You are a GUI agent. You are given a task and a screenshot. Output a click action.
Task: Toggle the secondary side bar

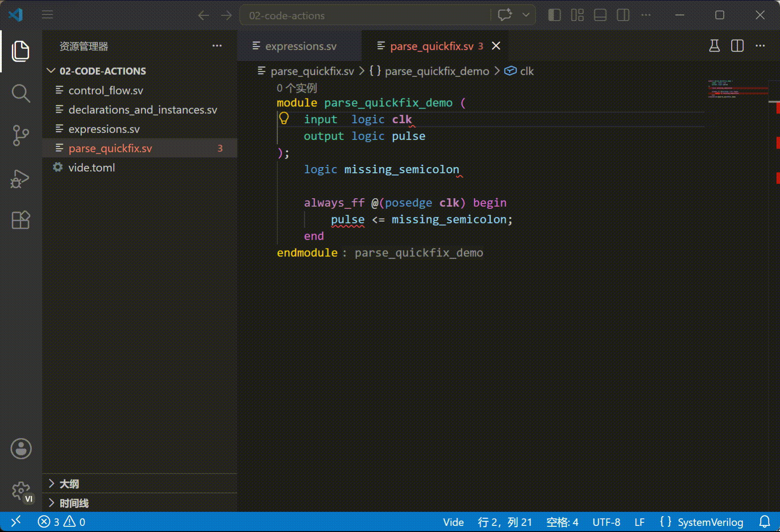623,15
